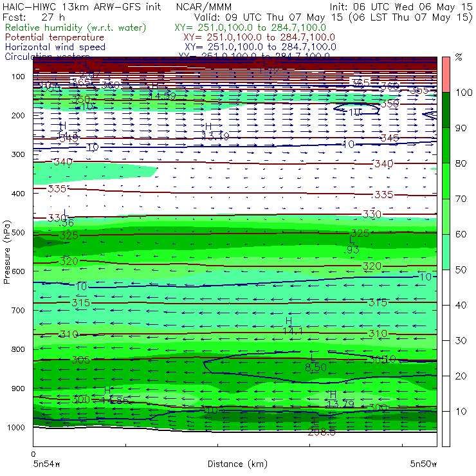
Task: Click the right-side "335" potential temperature label
Action: pos(384,195)
